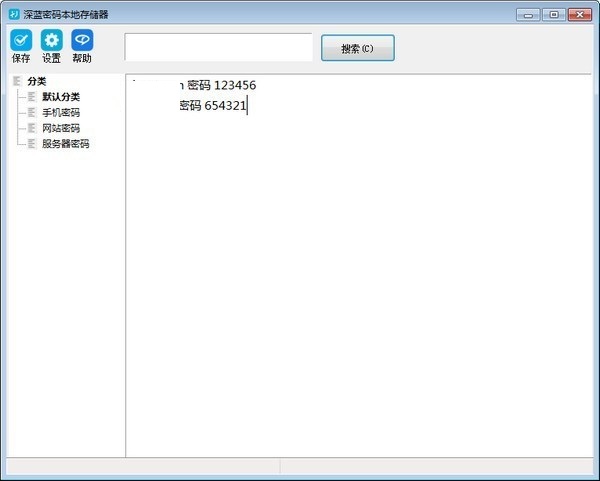
Task: Click the list icon beside 分类
Action: (17, 81)
